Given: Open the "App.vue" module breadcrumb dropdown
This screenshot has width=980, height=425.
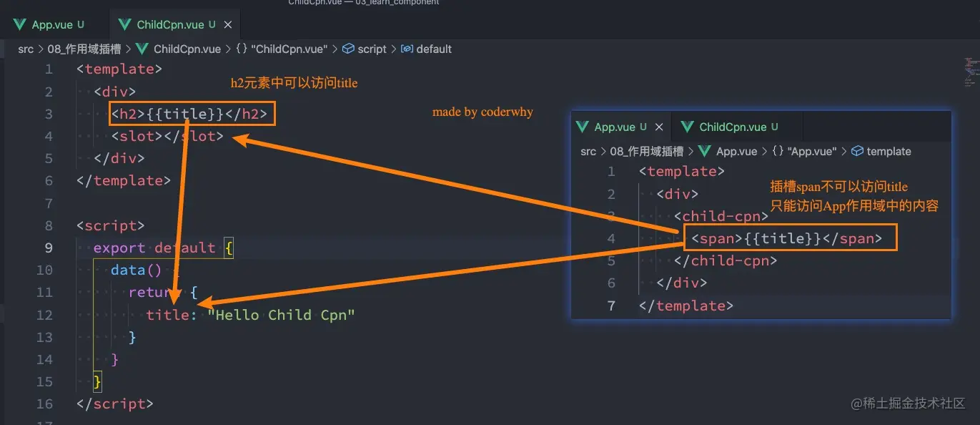Looking at the screenshot, I should (x=811, y=151).
